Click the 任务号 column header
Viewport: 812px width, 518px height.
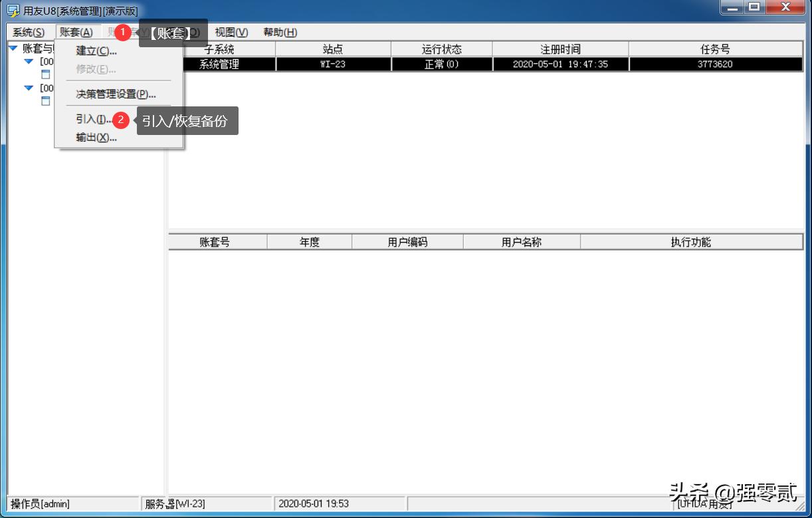[715, 48]
